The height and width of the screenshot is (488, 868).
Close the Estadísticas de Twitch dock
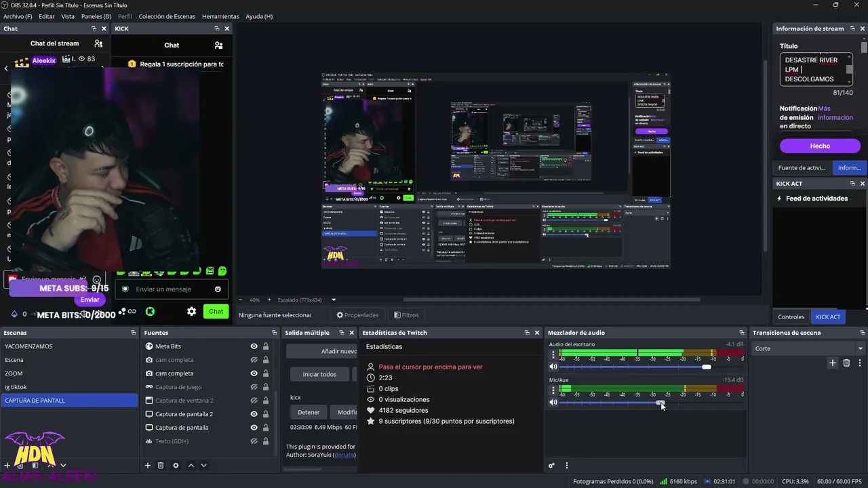(x=537, y=333)
